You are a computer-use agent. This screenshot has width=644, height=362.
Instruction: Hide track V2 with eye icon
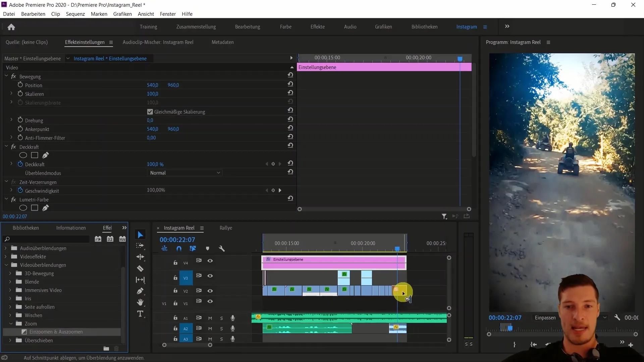(210, 291)
